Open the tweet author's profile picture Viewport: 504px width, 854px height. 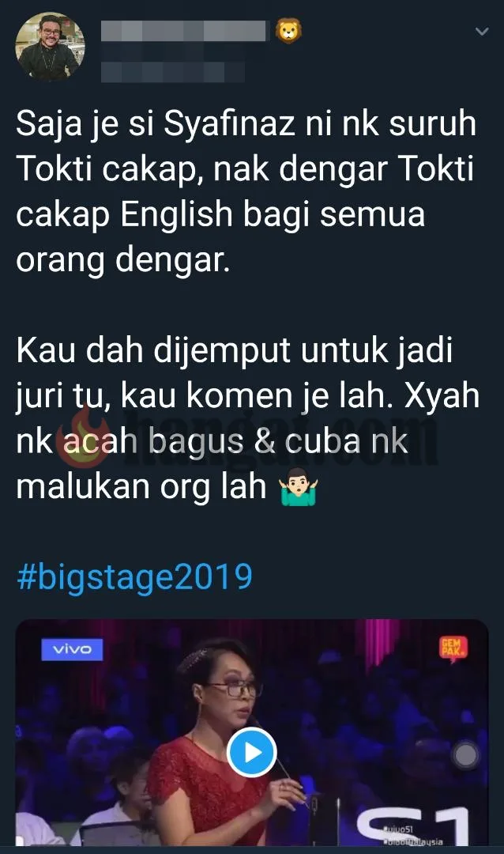coord(50,47)
